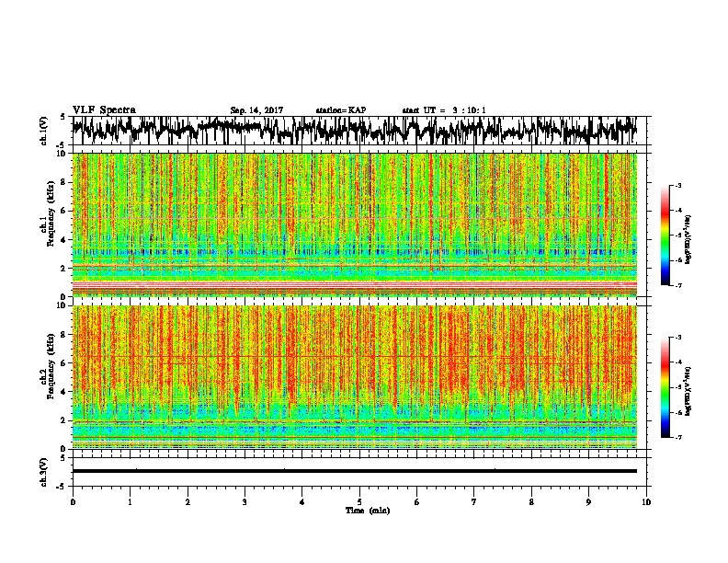Select the date text "Sep. 14, 2017"

256,110
